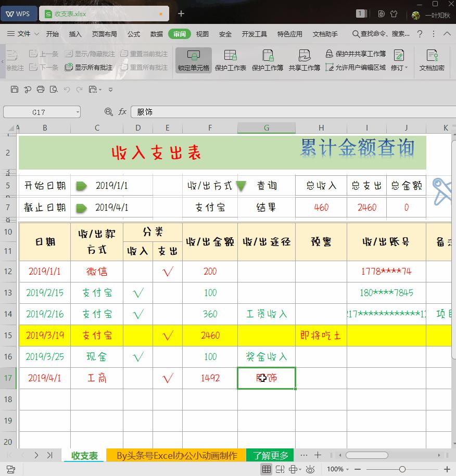Toggle the page break preview view icon

tap(280, 469)
